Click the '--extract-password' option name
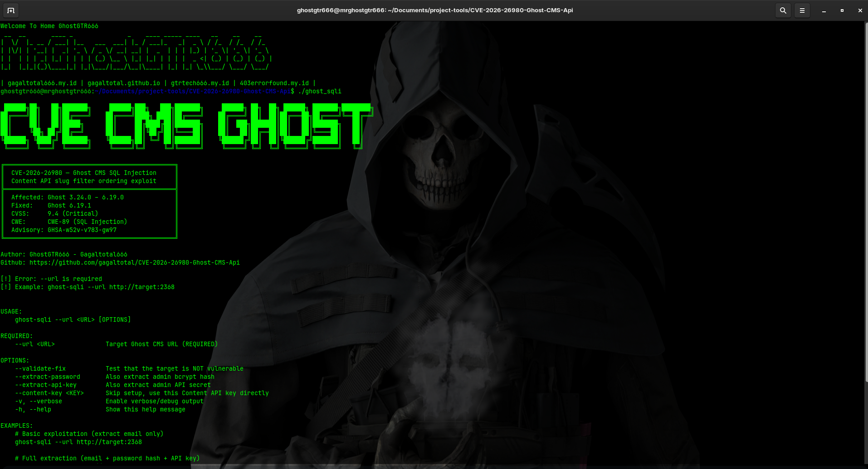The image size is (868, 469). [48, 377]
